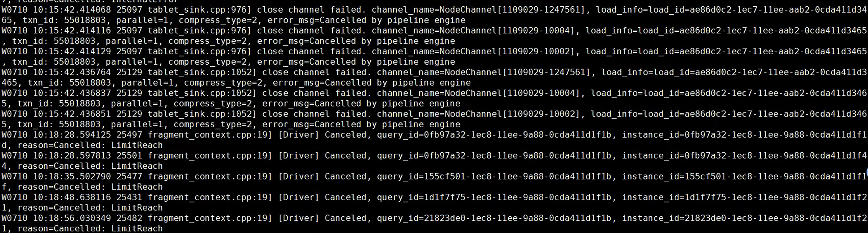
Task: Click the timestamp 10:15:42.436851 in the log
Action: click(72, 114)
